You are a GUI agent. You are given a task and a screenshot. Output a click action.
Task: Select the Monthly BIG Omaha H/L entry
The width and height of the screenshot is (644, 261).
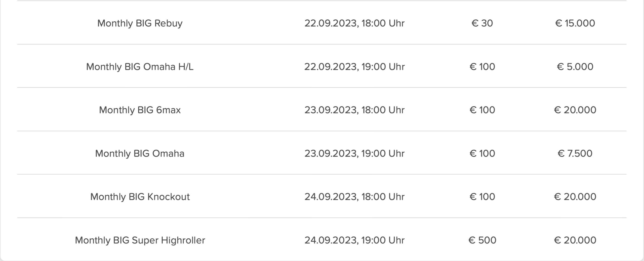tap(140, 67)
